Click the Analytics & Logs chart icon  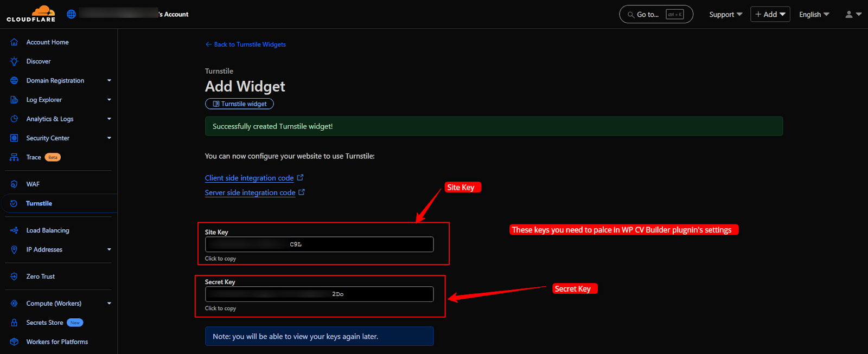tap(14, 119)
